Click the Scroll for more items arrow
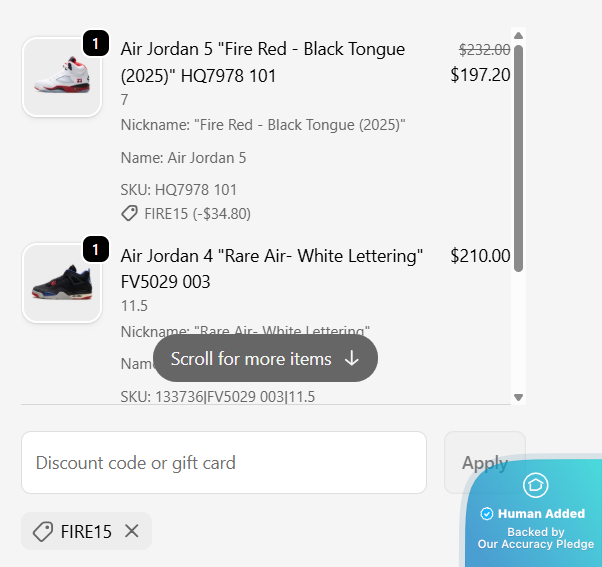Image resolution: width=602 pixels, height=567 pixels. 351,359
